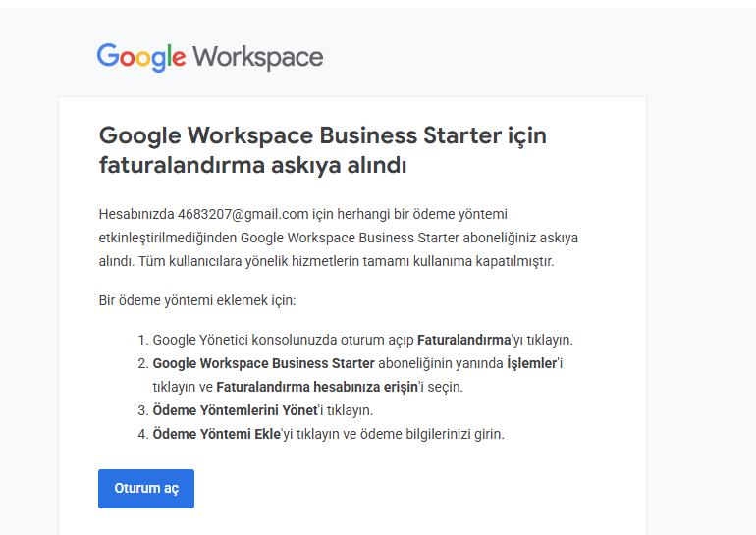Image resolution: width=756 pixels, height=535 pixels.
Task: Click bold 'Ödeme Yöntemlerini Yönet' in step 3
Action: click(x=236, y=410)
